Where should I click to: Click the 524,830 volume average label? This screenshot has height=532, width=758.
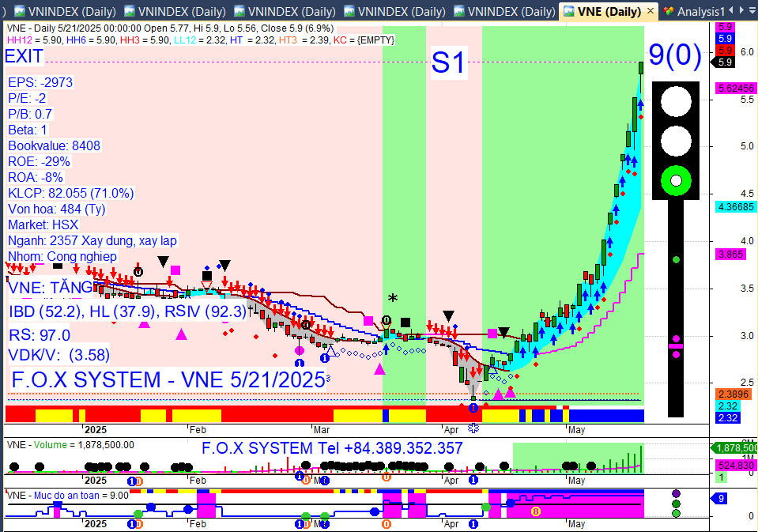(x=736, y=466)
